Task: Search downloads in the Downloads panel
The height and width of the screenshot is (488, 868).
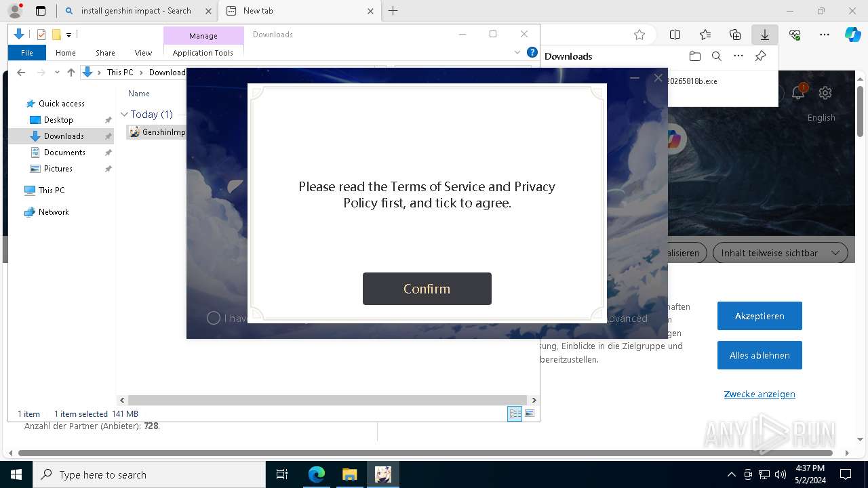Action: point(716,56)
